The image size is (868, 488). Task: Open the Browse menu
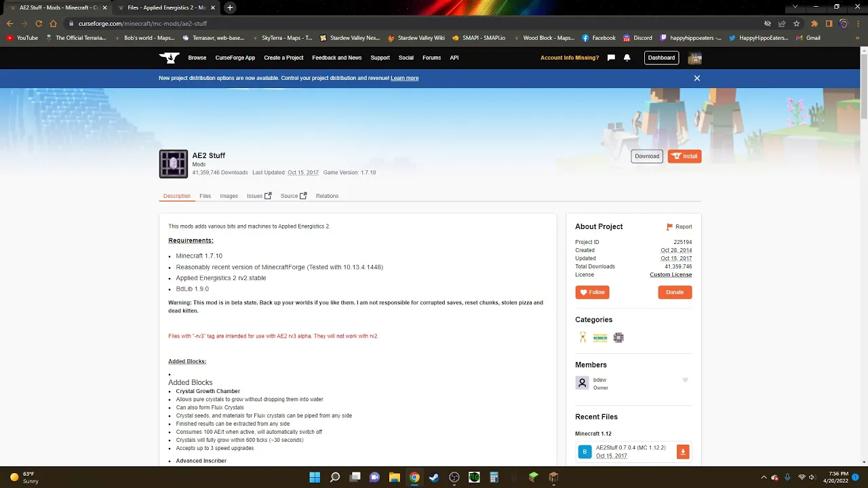[x=197, y=58]
